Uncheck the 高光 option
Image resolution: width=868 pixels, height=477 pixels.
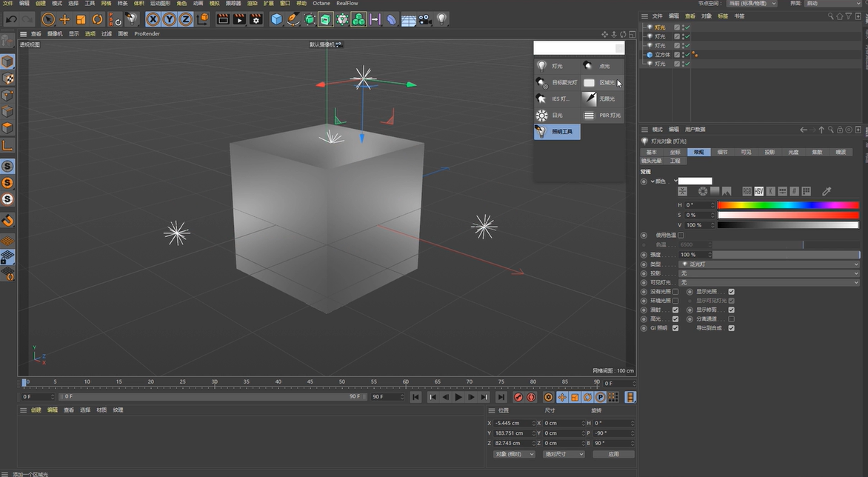675,318
